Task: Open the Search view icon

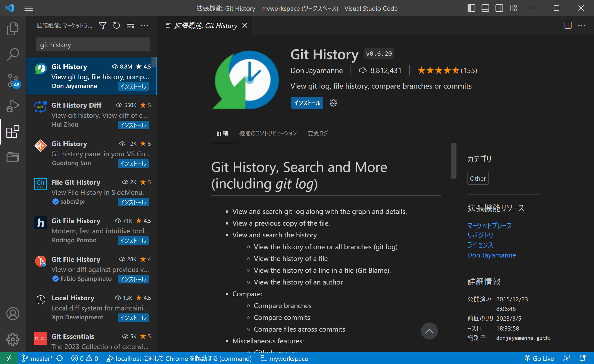Action: [x=13, y=54]
